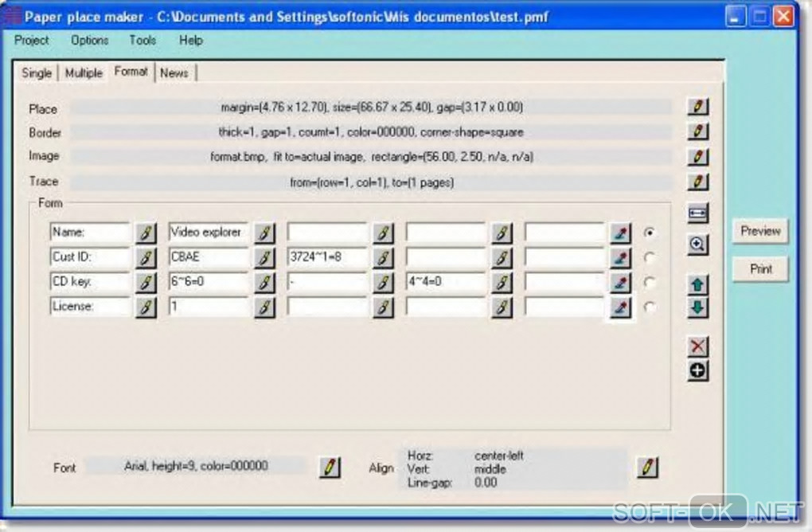Click the 4~4=0 input field

[446, 282]
